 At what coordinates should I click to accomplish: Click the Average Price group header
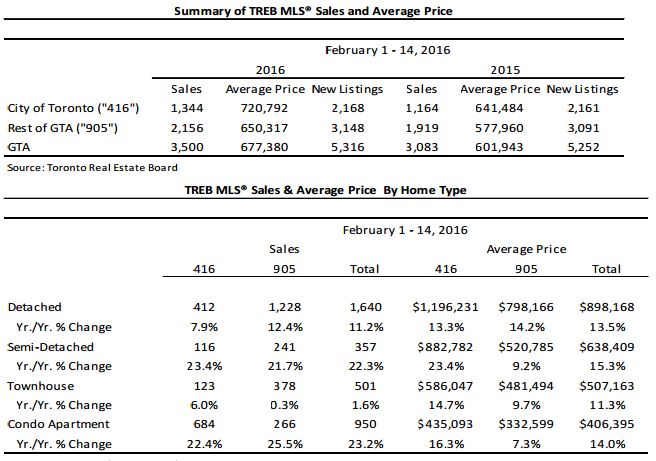[526, 249]
